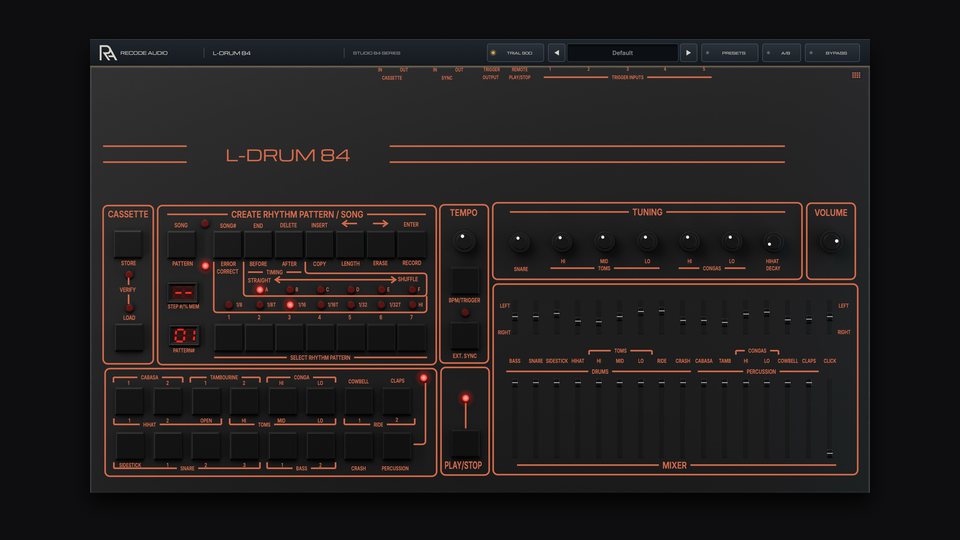Toggle the EXT. SYNC button

(x=465, y=336)
